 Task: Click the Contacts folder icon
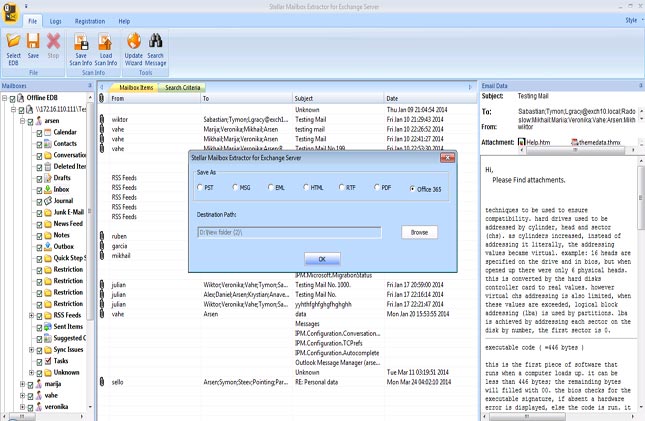[48, 144]
